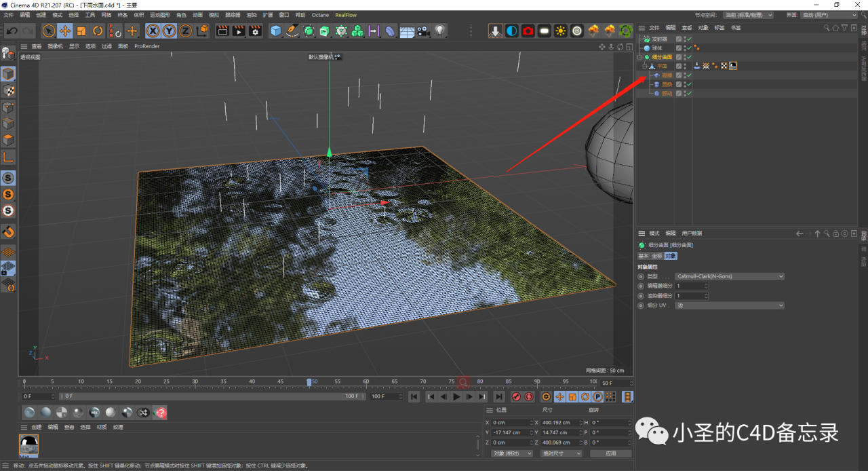Click the 细分曲面 subdivision surface icon
The height and width of the screenshot is (471, 868).
(x=647, y=57)
